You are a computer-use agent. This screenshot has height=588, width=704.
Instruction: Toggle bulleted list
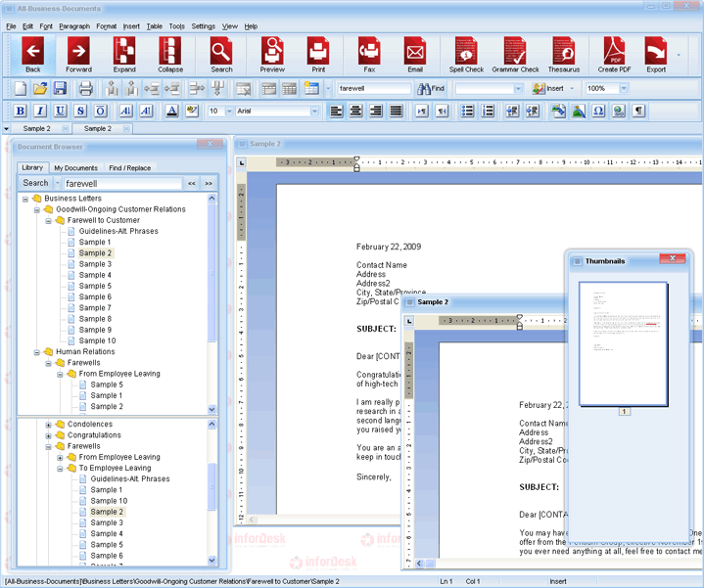click(467, 111)
